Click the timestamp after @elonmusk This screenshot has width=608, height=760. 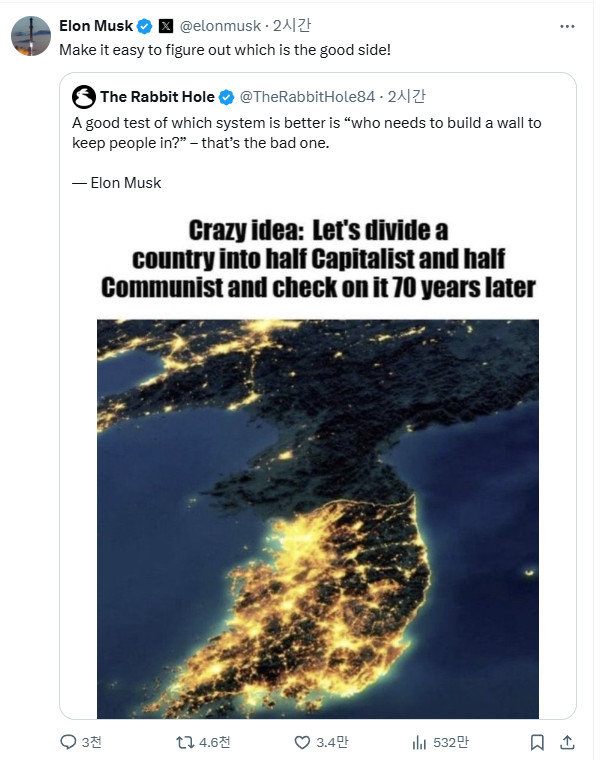(x=292, y=25)
